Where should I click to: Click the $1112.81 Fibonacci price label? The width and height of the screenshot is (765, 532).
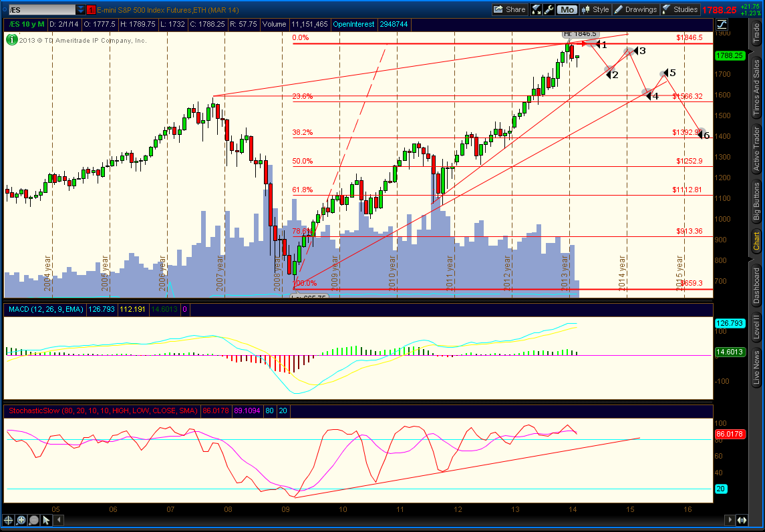pyautogui.click(x=687, y=190)
